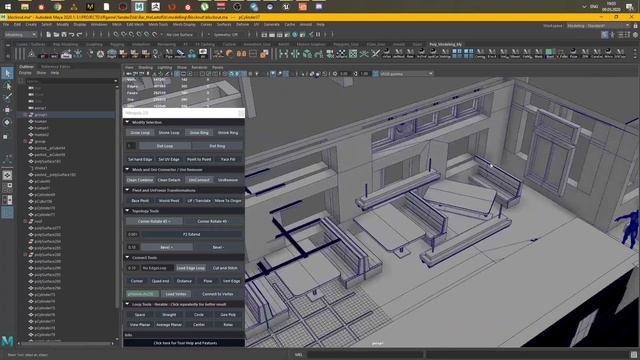This screenshot has height=360, width=640.
Task: Switch to the Poly_Modeling_My shelf tab
Action: (x=445, y=44)
